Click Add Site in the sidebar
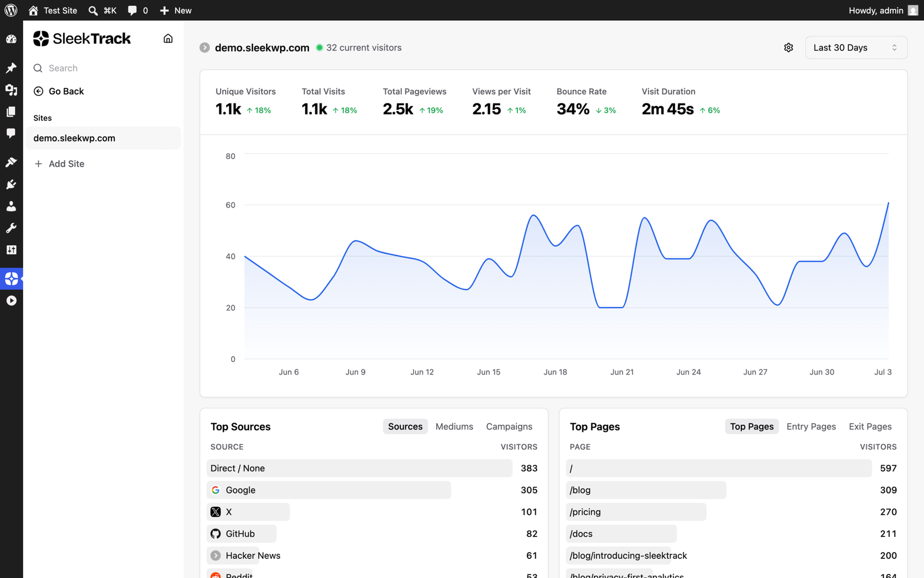 pos(59,164)
